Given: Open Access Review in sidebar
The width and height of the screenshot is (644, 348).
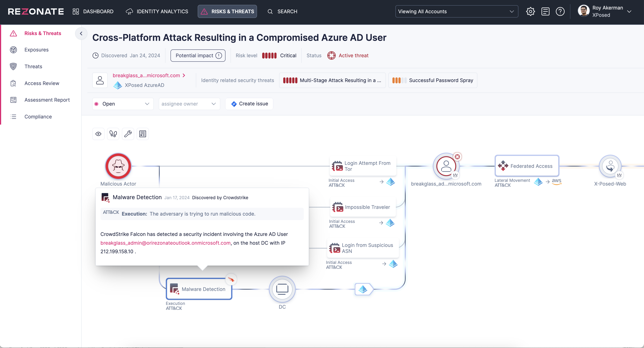Looking at the screenshot, I should click(42, 83).
